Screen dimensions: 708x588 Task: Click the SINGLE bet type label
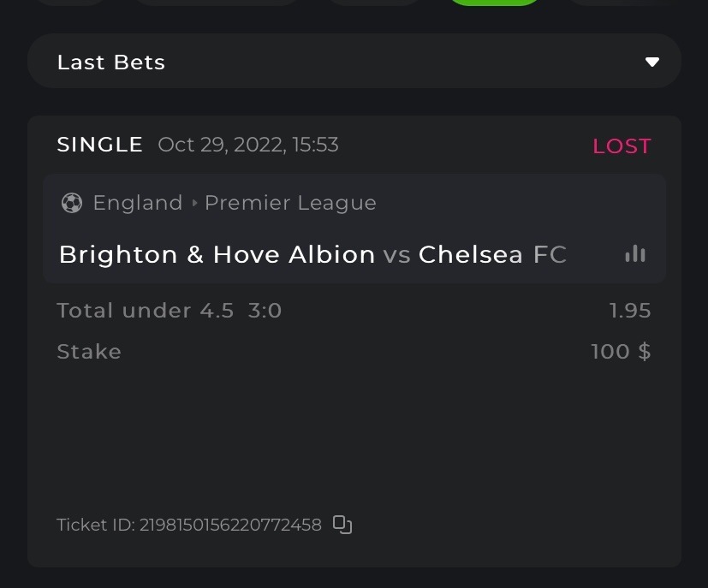coord(100,145)
